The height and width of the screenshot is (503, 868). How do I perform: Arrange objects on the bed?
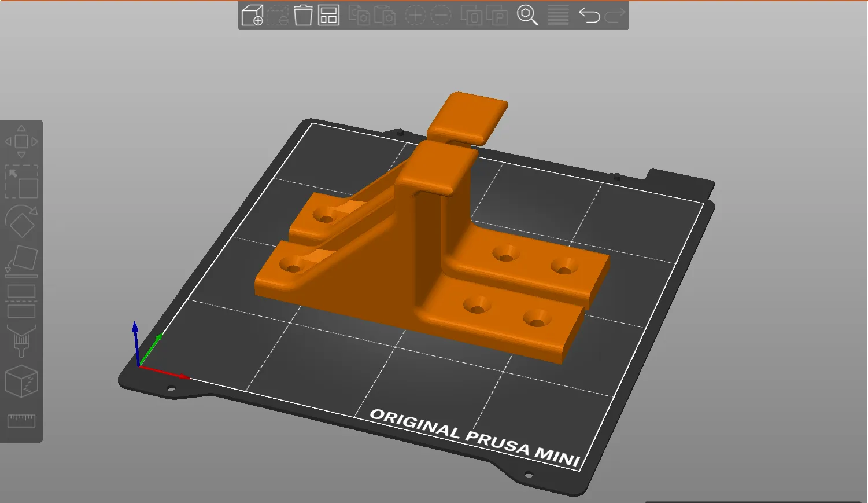(328, 15)
